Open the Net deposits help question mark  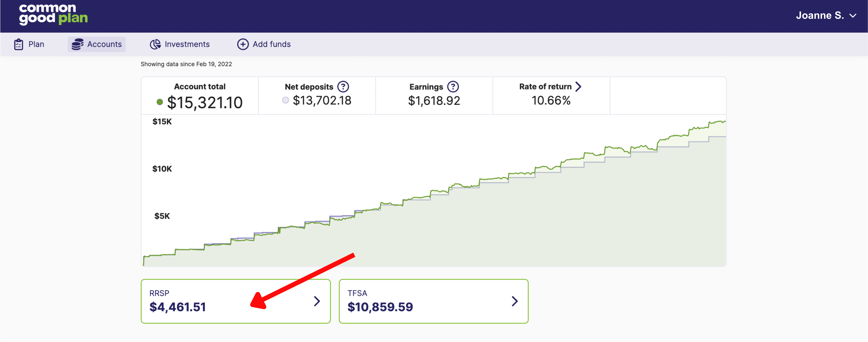343,86
